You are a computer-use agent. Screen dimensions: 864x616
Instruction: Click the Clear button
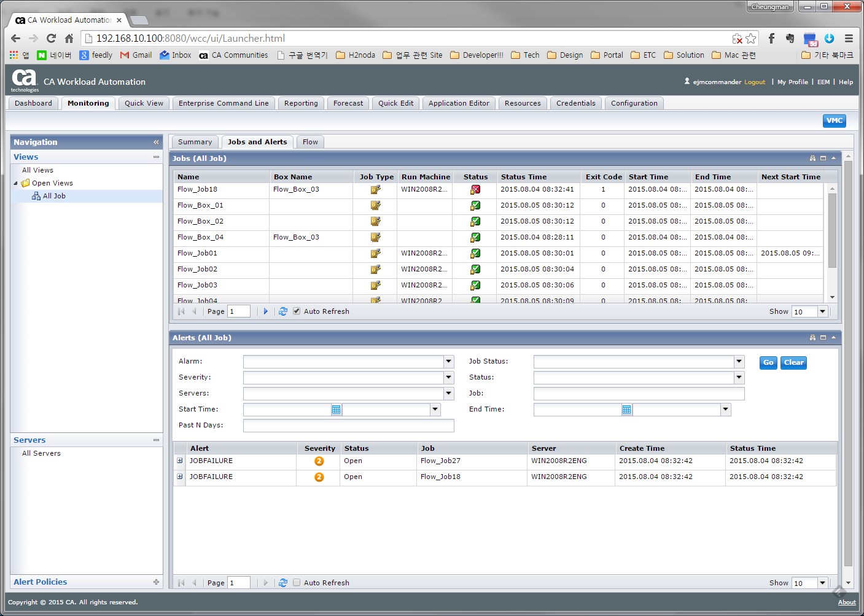[793, 362]
